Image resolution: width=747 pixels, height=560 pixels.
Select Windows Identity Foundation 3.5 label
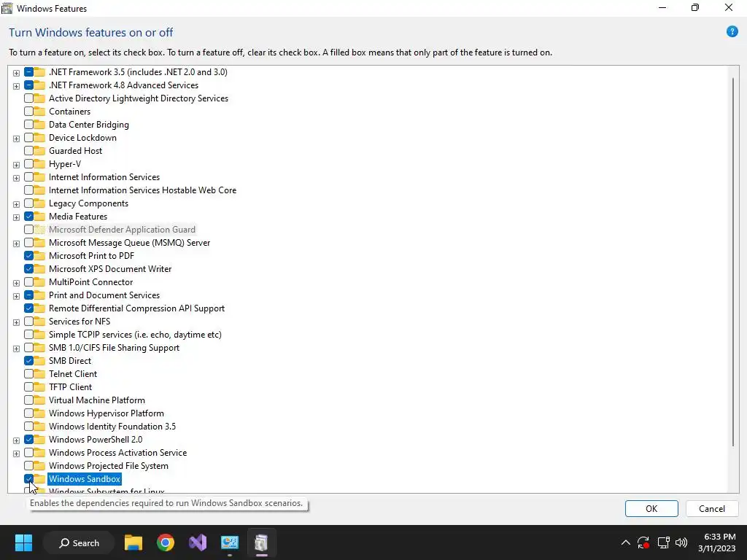[112, 426]
